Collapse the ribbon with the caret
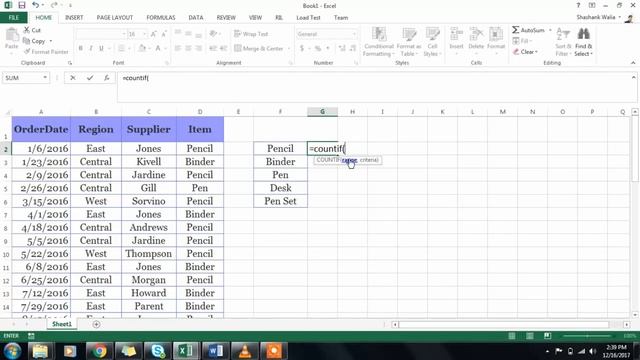The image size is (640, 360). tap(633, 63)
